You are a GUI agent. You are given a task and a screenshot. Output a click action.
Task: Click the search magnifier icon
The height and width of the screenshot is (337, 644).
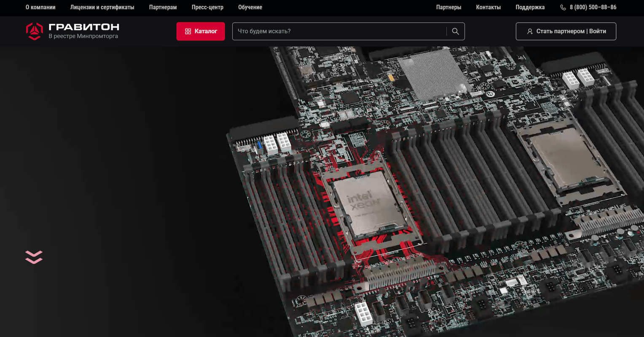pyautogui.click(x=455, y=31)
